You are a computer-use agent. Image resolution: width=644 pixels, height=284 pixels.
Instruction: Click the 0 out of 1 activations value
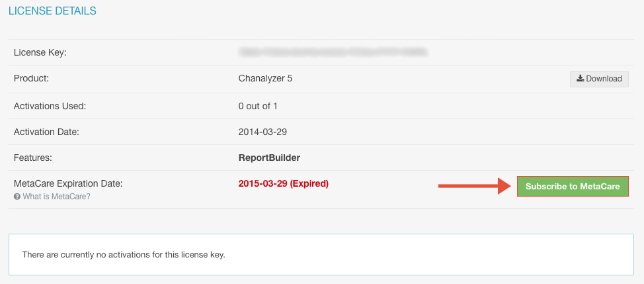258,106
